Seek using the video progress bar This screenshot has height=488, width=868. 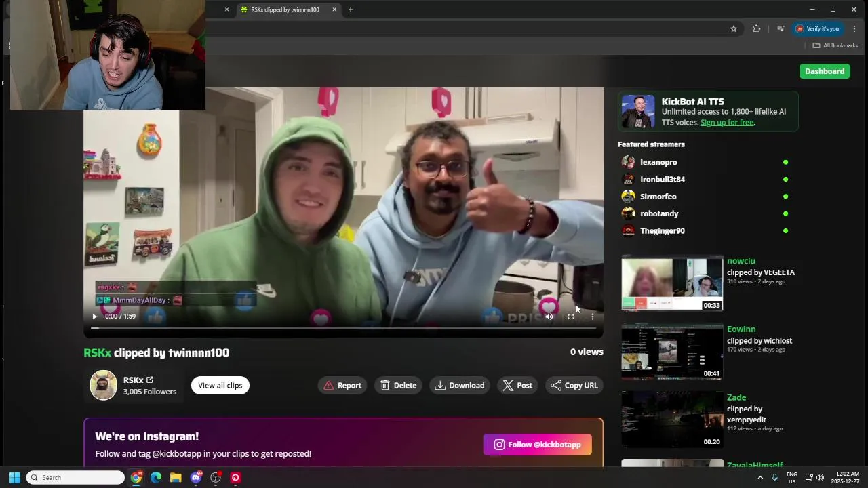point(343,329)
